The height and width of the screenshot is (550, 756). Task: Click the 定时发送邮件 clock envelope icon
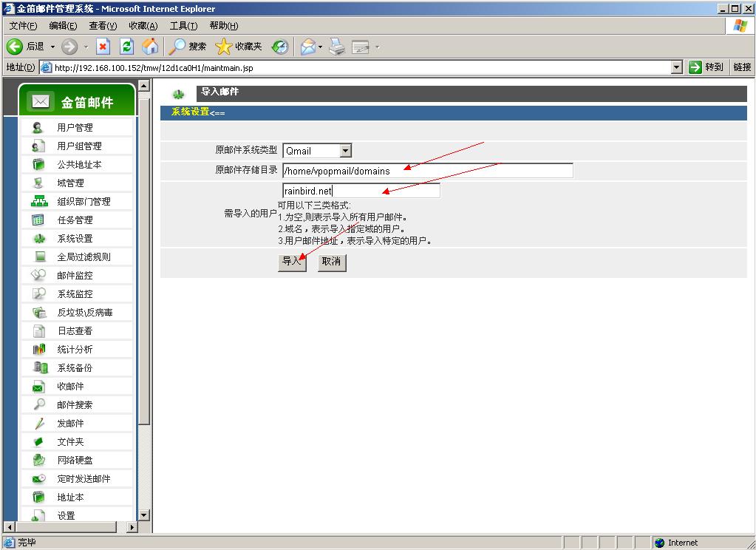(39, 478)
